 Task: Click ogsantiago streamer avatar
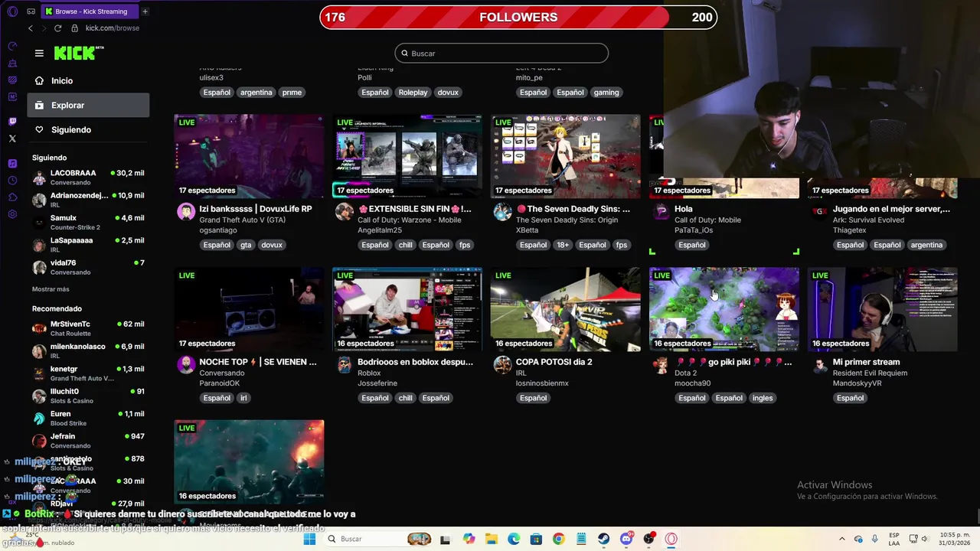[x=186, y=212]
